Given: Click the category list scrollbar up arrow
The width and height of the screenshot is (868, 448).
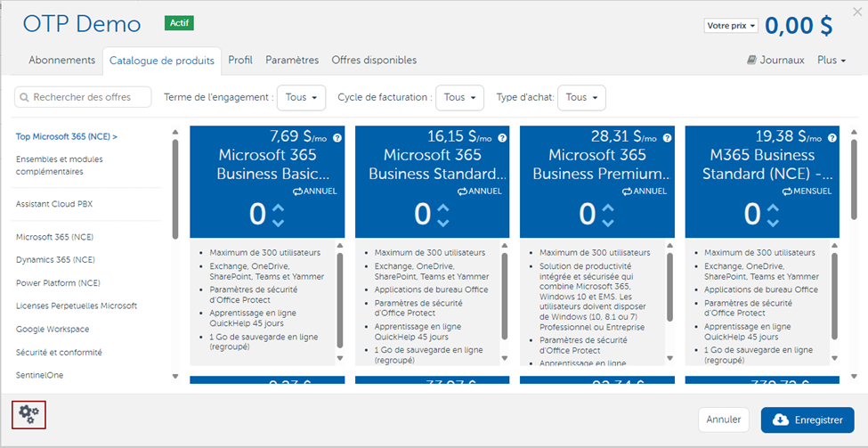Looking at the screenshot, I should pos(175,133).
